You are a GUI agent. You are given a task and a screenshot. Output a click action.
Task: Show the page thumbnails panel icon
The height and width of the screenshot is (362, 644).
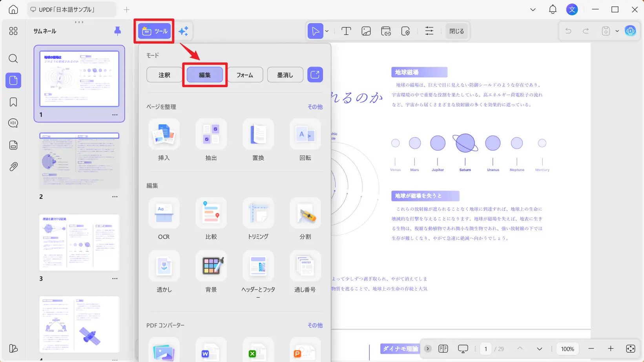(x=13, y=80)
